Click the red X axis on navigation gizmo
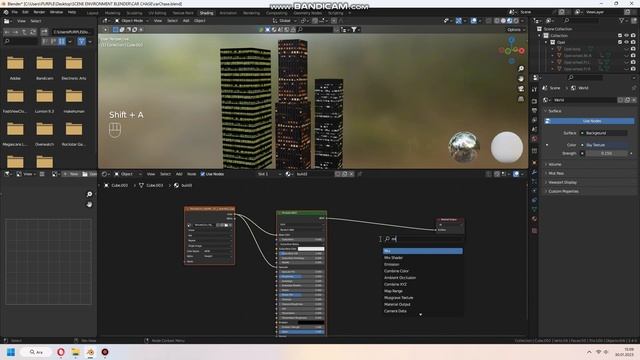 pyautogui.click(x=522, y=51)
